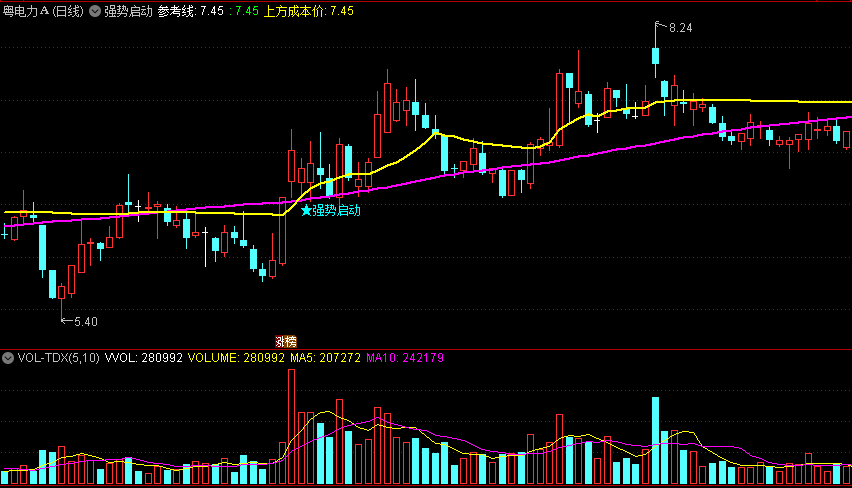Viewport: 852px width, 488px height.
Task: Click the 强势启动 indicator name in header
Action: pos(128,11)
